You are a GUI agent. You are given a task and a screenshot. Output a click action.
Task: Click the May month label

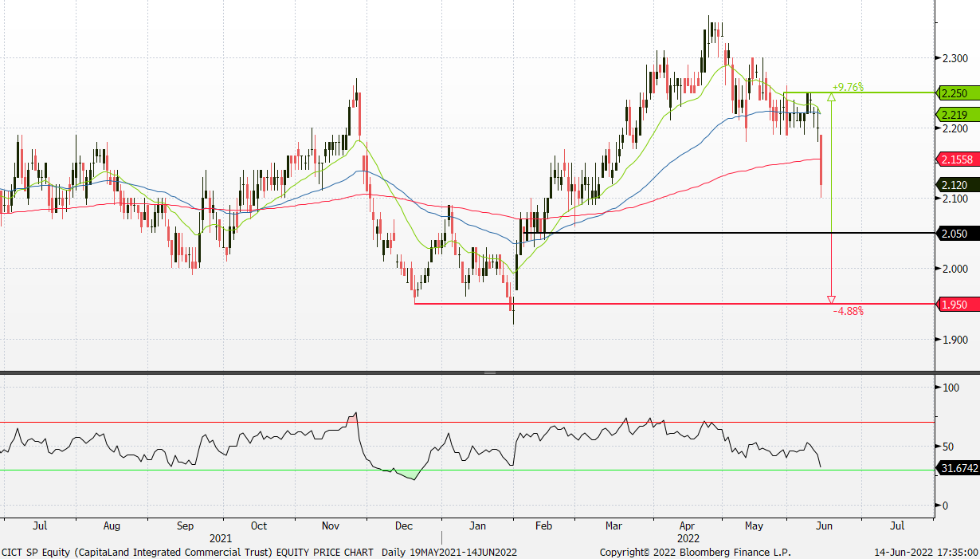click(x=754, y=526)
